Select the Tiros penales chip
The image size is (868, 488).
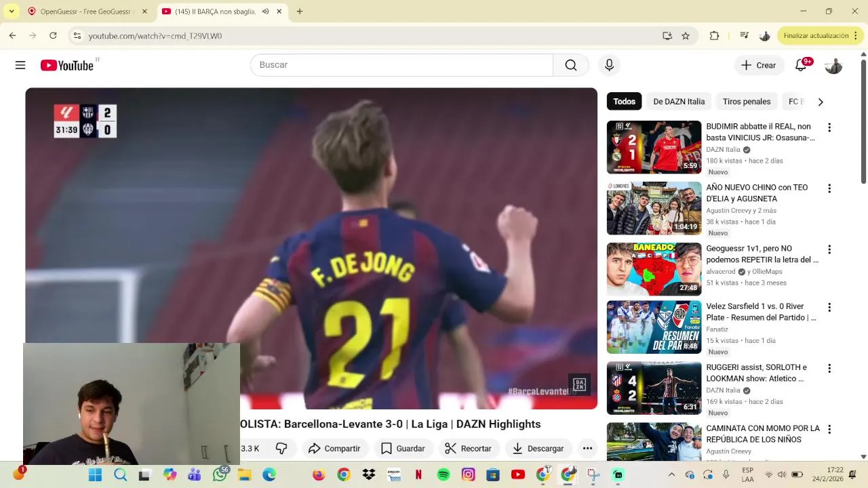click(747, 102)
